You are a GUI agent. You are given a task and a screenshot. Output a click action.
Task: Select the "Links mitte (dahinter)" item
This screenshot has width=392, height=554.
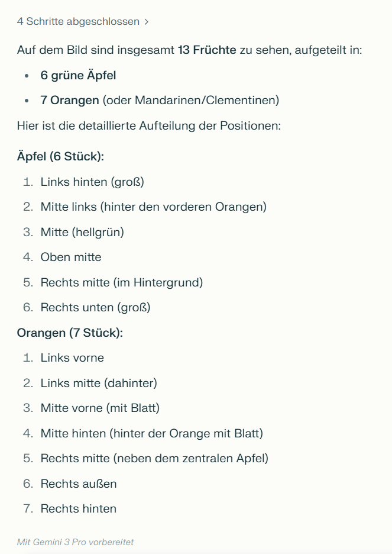click(99, 383)
